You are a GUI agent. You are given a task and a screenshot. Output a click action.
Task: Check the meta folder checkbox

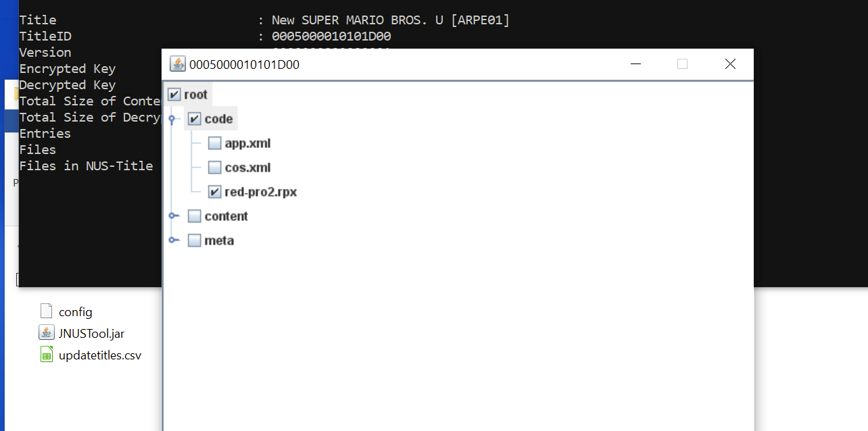tap(195, 240)
